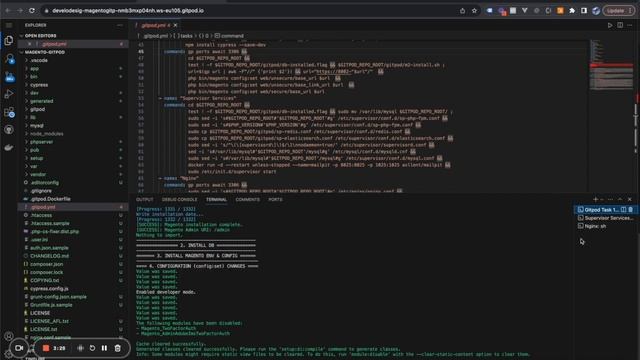Switch to the OUTPUT panel tab
This screenshot has height=360, width=640.
tap(144, 200)
